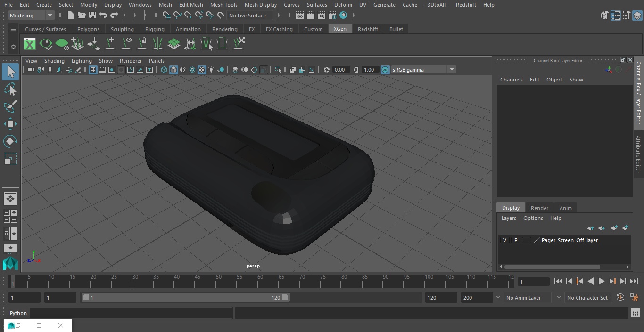Screen dimensions: 644x332
Task: Click the auto keyframe toggle icon
Action: pos(620,298)
